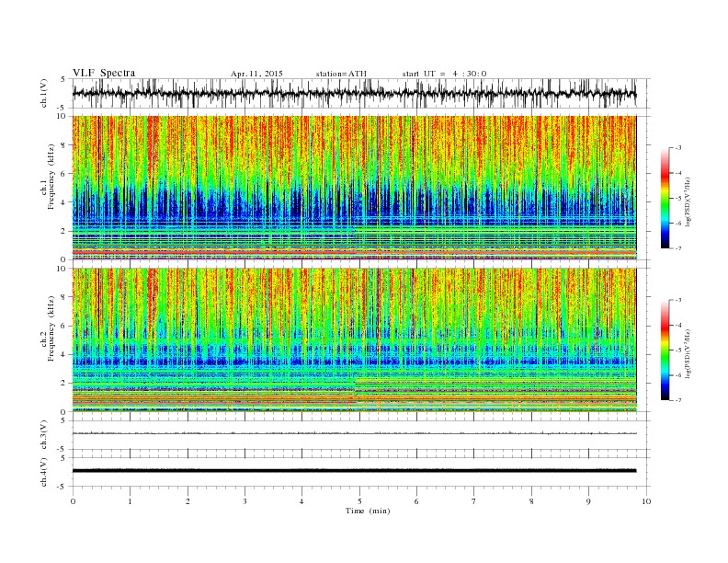Click time axis tick label '3'

pyautogui.click(x=245, y=501)
